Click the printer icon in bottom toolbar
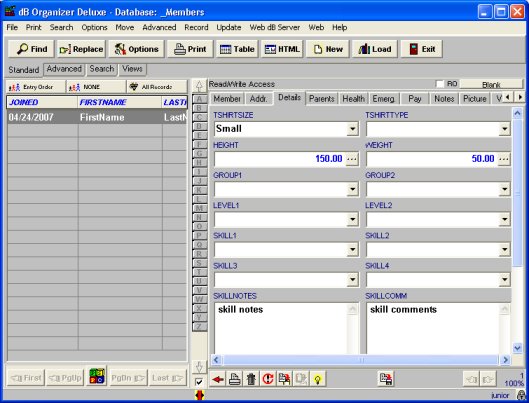The height and width of the screenshot is (403, 529). [234, 379]
